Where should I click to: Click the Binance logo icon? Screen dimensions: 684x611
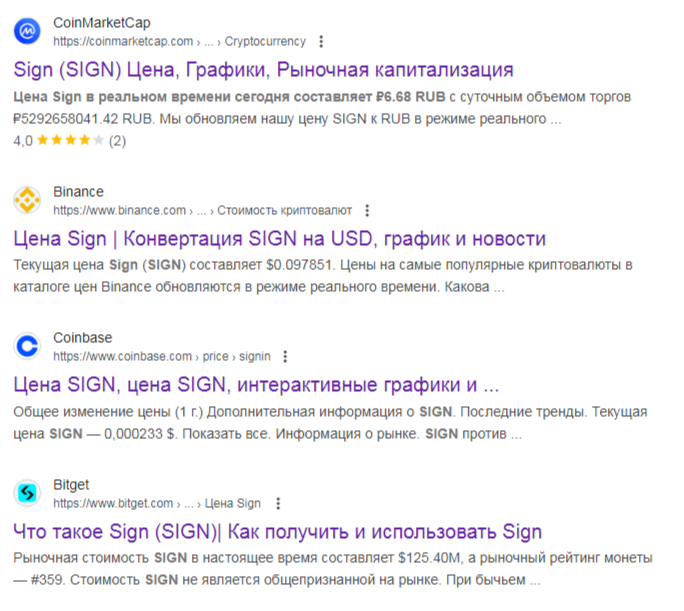pos(27,201)
